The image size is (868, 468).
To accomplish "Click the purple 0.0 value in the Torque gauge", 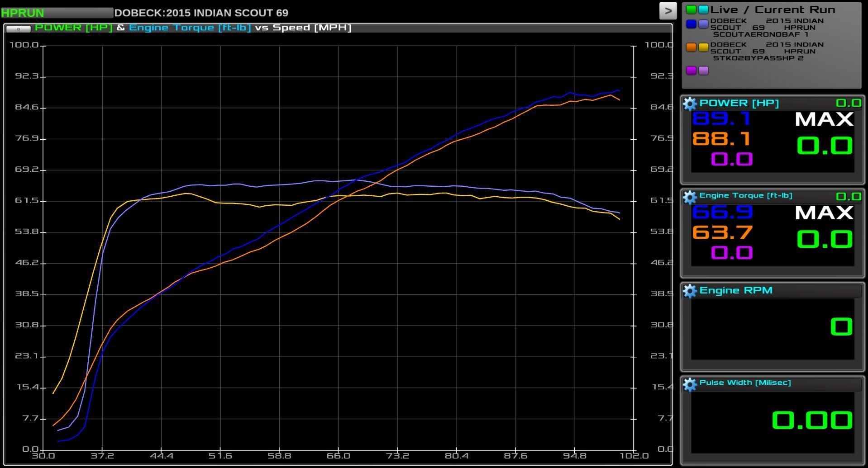I will tap(732, 253).
